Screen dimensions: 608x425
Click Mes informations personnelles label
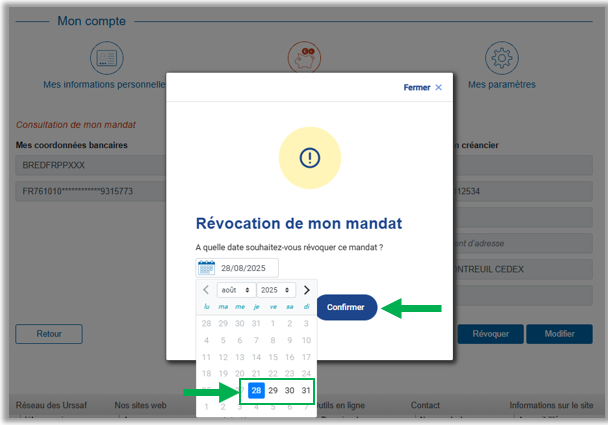tap(104, 85)
